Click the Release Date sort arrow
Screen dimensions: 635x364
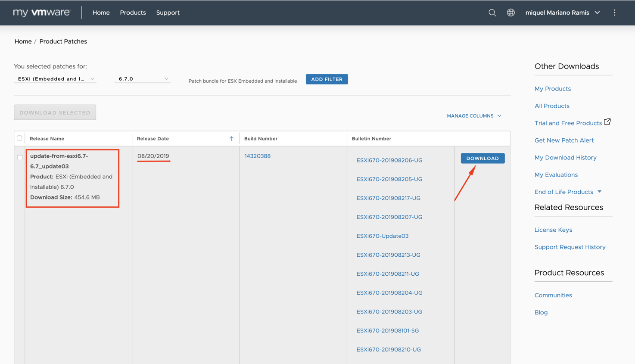pos(231,138)
